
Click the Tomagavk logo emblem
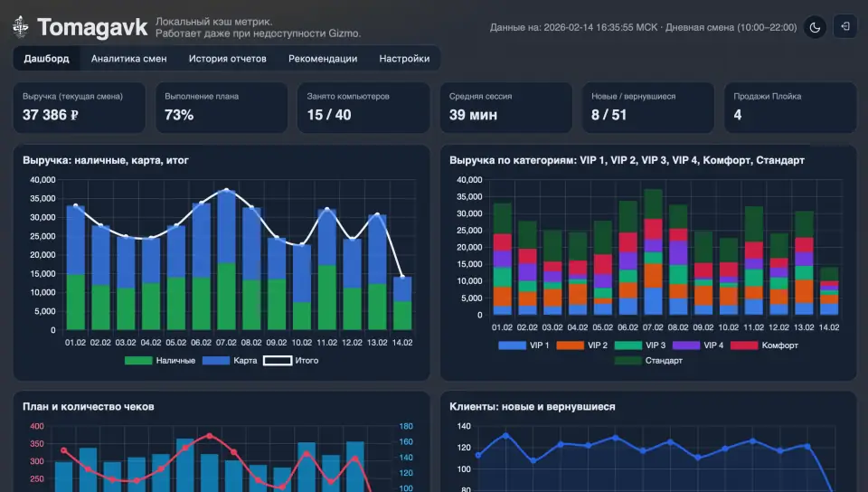[x=21, y=27]
